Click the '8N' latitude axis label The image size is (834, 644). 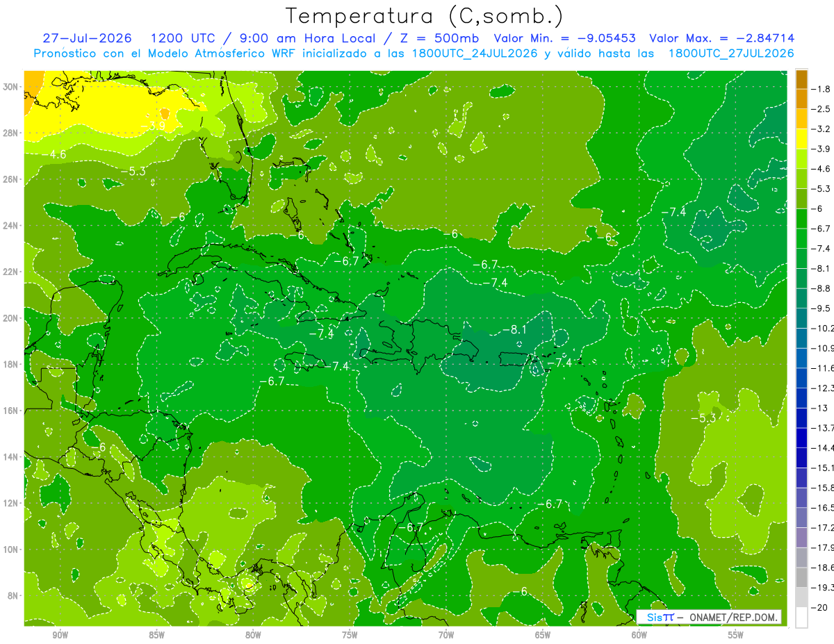click(13, 595)
